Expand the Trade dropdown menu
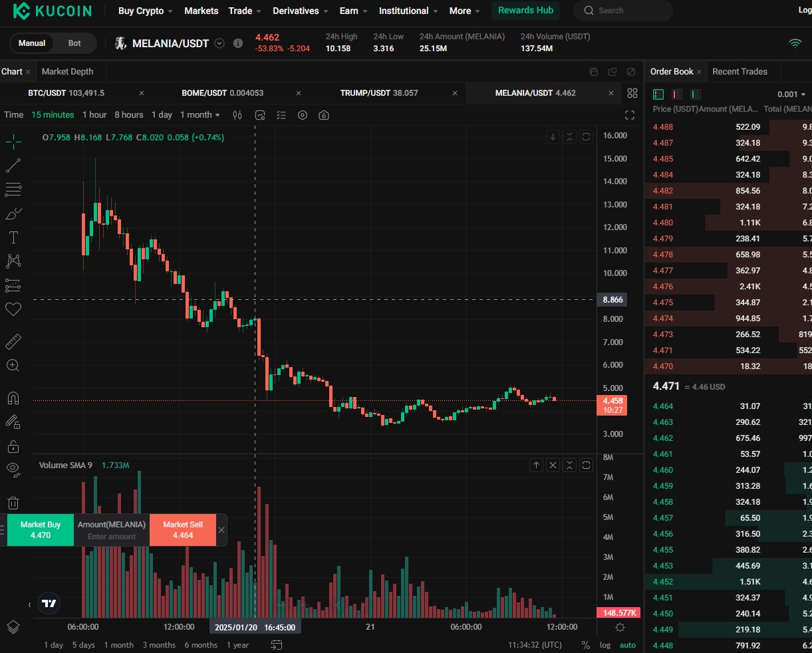Image resolution: width=812 pixels, height=653 pixels. [x=245, y=11]
